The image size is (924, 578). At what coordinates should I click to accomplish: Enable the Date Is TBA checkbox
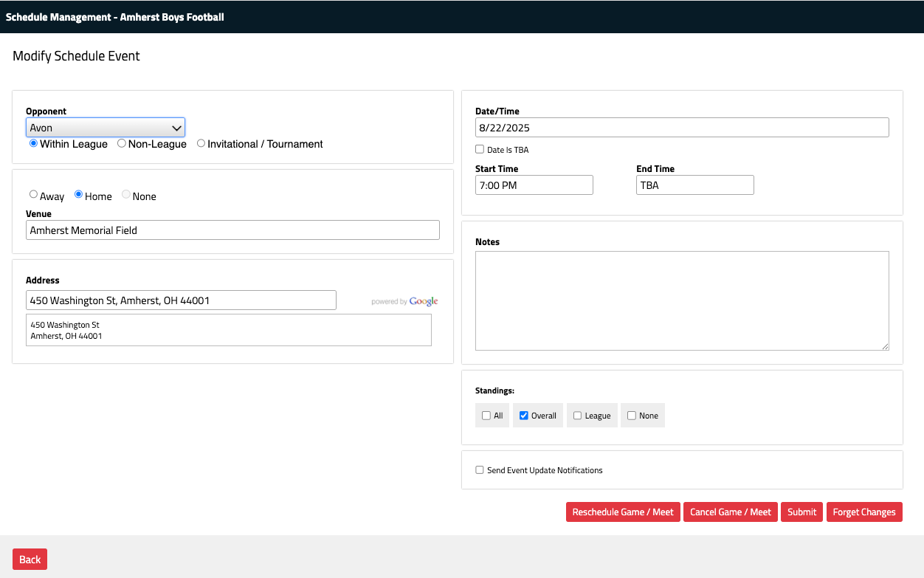pos(480,149)
